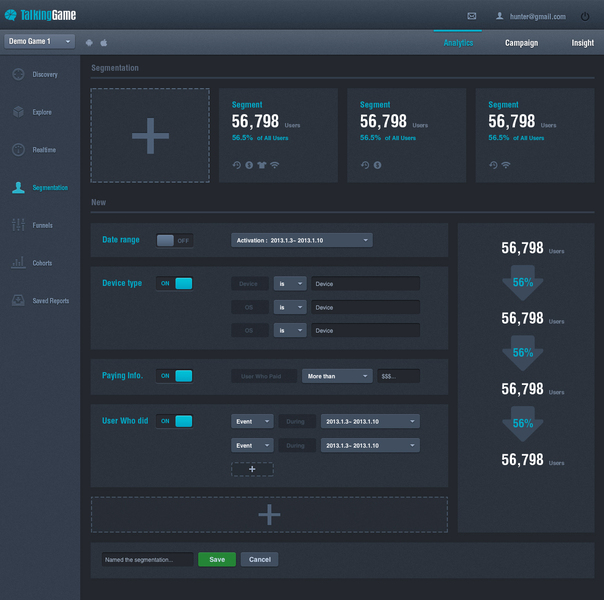
Task: Switch to the Campaign tab
Action: pyautogui.click(x=521, y=43)
